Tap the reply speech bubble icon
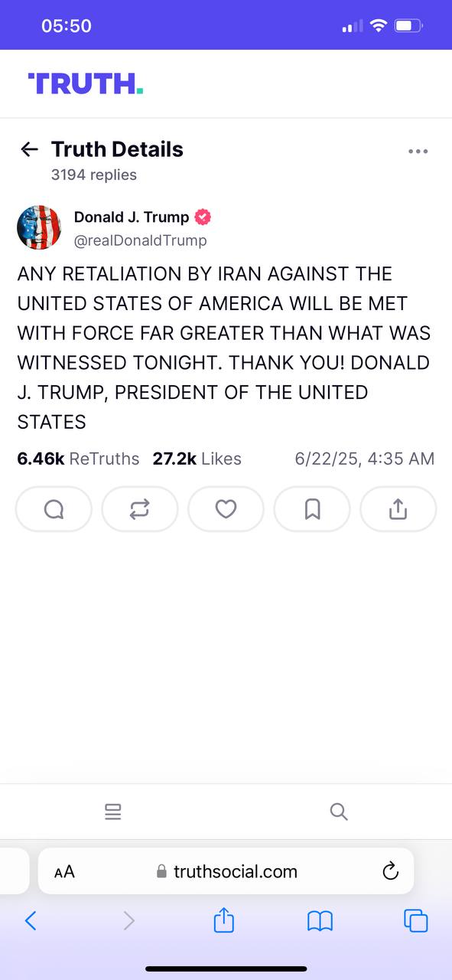The width and height of the screenshot is (452, 980). click(x=54, y=509)
